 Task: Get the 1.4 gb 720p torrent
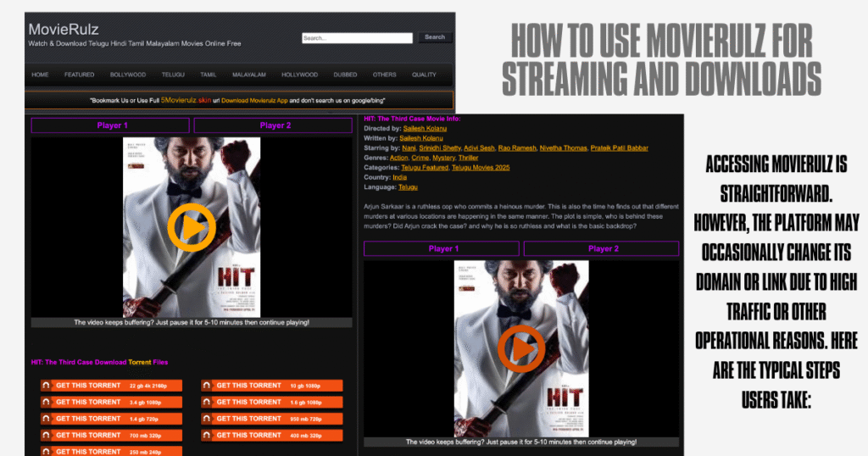coord(111,419)
